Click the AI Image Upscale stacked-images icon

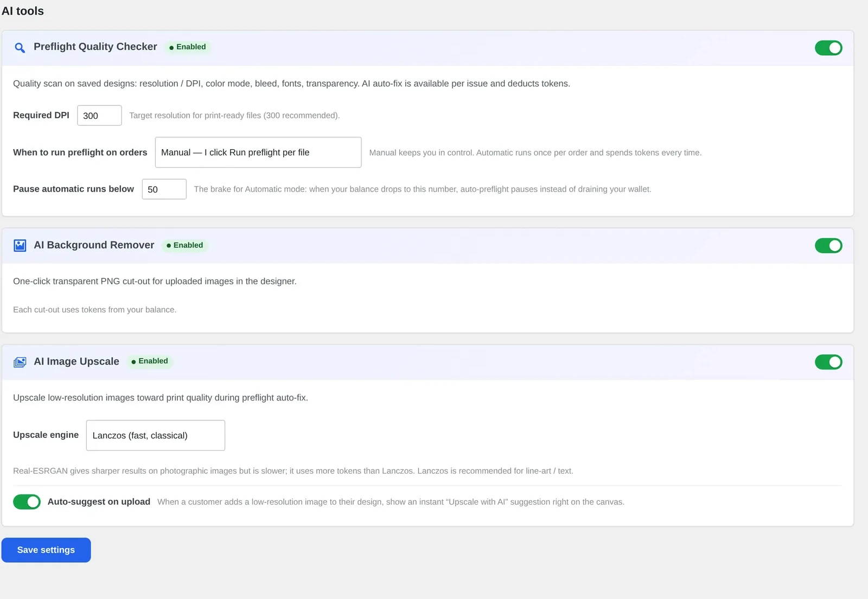pos(20,362)
